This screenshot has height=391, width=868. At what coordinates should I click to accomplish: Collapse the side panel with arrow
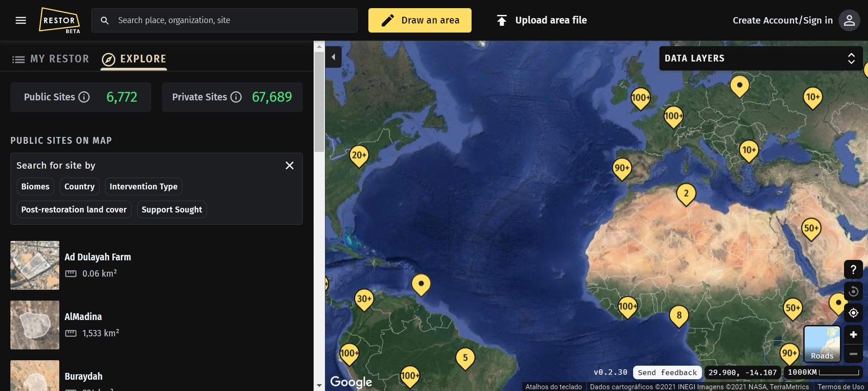(x=334, y=57)
